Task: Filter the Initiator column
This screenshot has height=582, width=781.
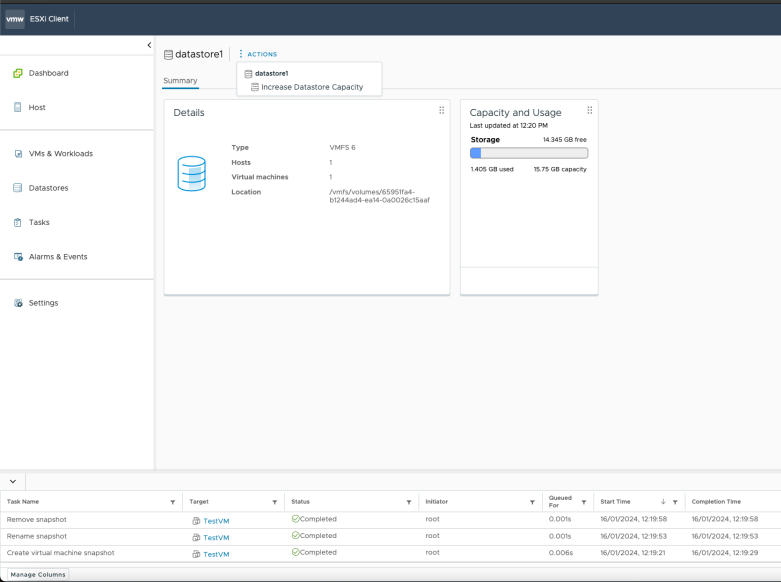Action: tap(532, 502)
